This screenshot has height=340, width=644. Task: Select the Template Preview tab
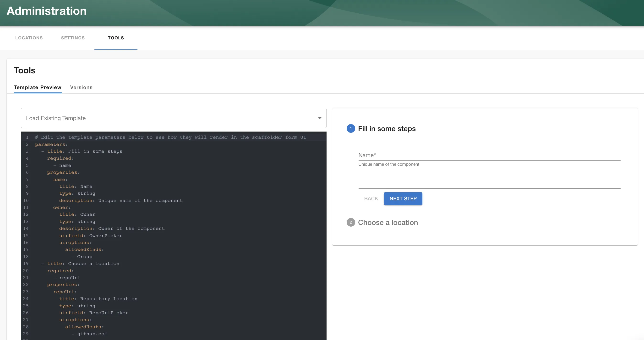tap(38, 87)
